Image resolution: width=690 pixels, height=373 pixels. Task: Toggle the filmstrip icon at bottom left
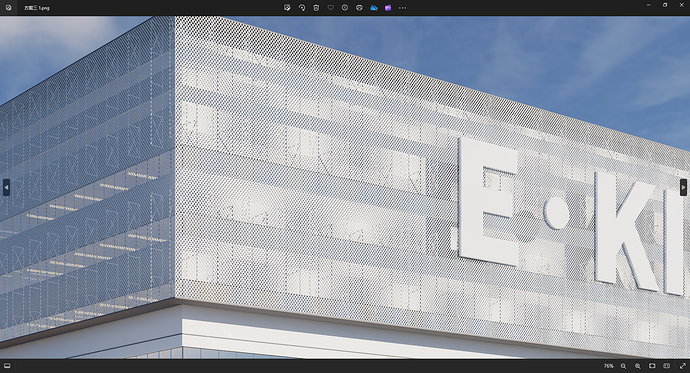coord(7,366)
